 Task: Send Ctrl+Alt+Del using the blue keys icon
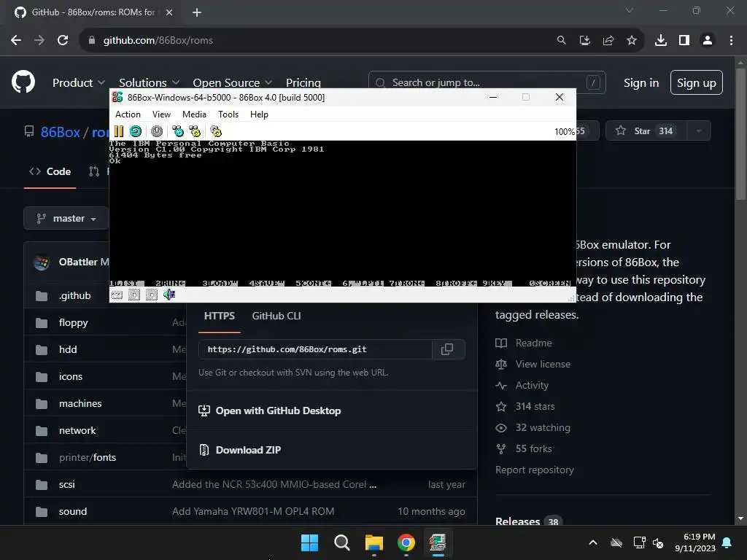click(178, 131)
